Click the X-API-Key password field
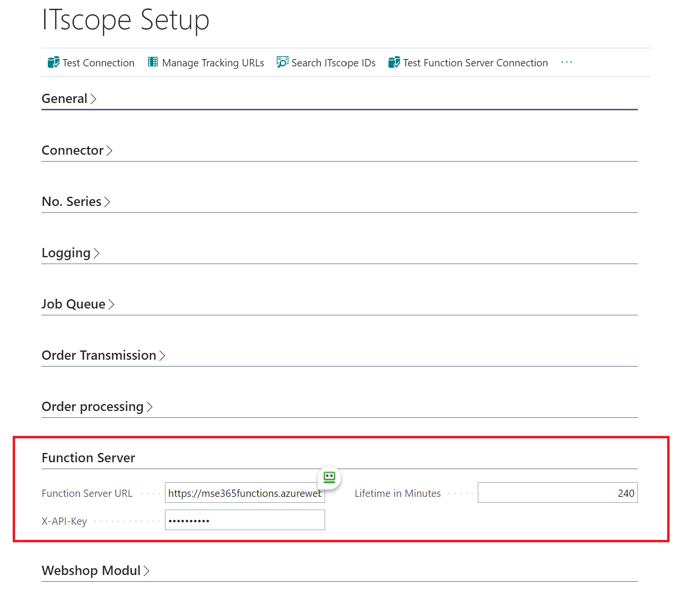693x616 pixels. (x=244, y=520)
